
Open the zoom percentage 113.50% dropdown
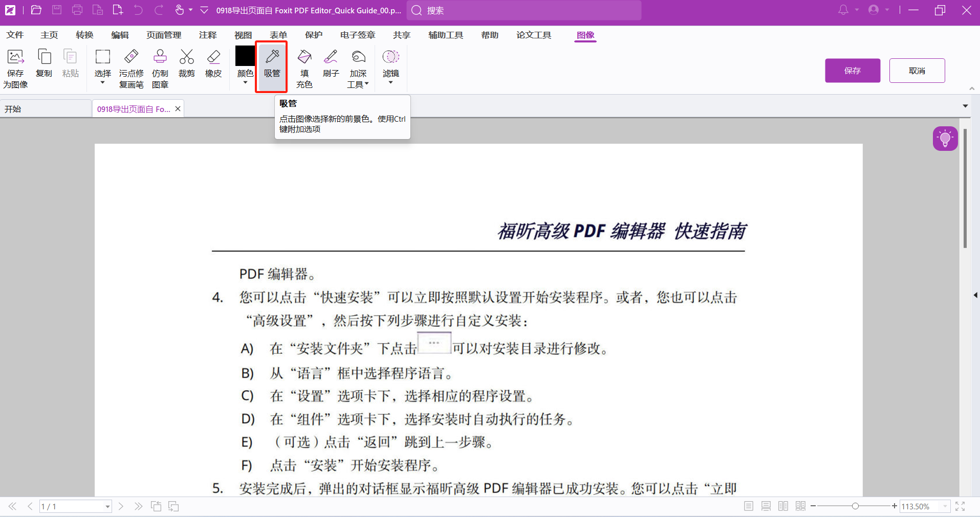pyautogui.click(x=945, y=506)
